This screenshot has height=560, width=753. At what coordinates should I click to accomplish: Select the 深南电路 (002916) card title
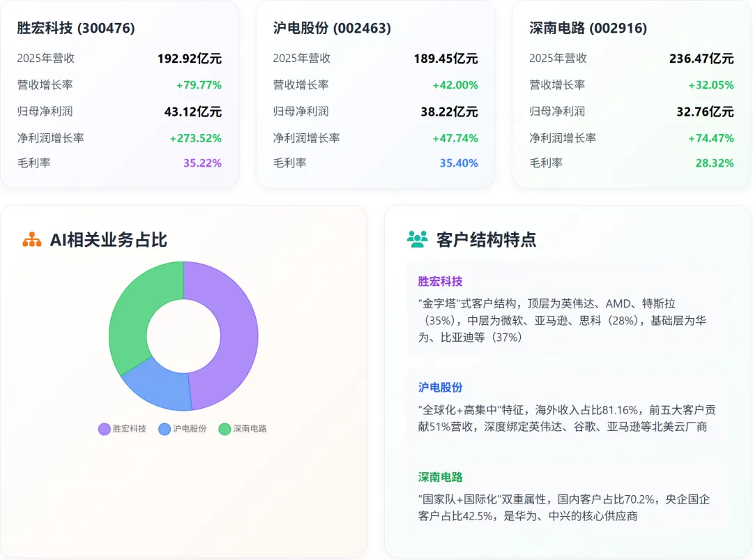(x=588, y=28)
